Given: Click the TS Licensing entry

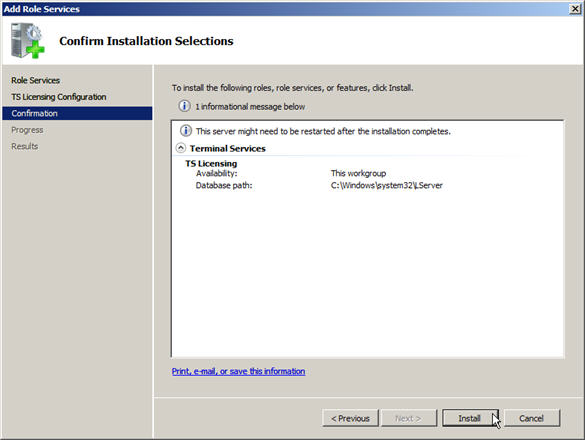Looking at the screenshot, I should (x=211, y=163).
